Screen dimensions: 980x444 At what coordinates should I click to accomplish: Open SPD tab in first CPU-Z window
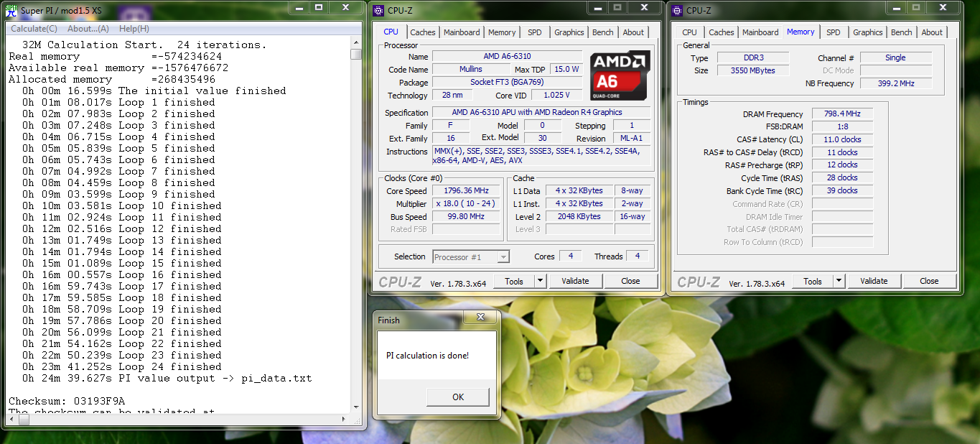[535, 32]
